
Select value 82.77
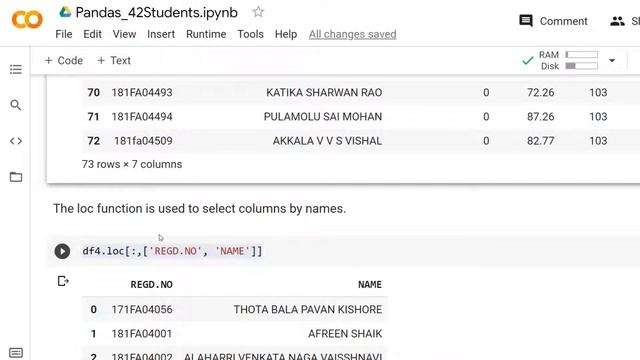(540, 141)
